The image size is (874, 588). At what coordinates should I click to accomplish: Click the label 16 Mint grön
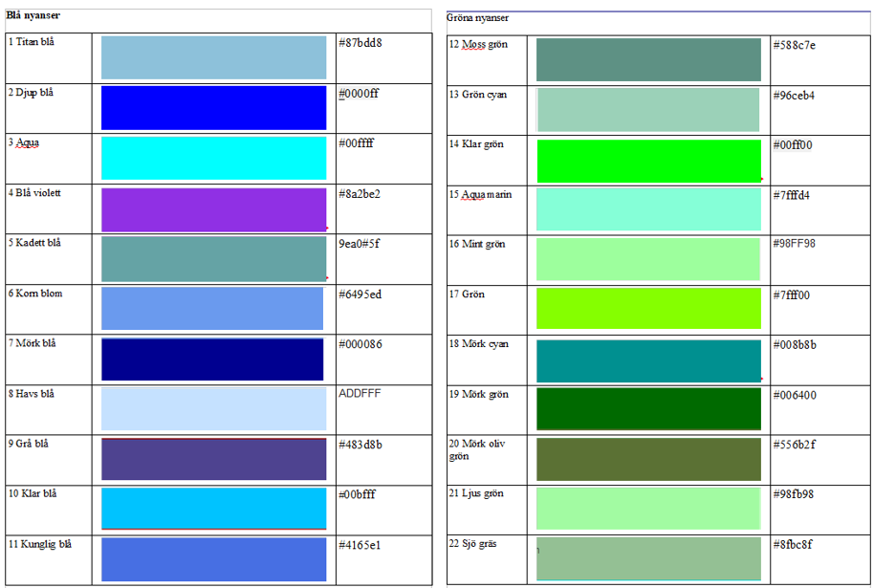(477, 244)
